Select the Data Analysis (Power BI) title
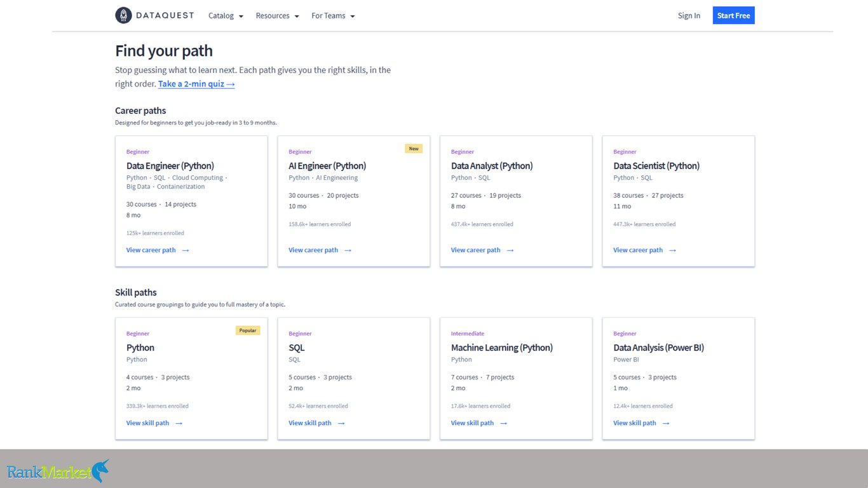Image resolution: width=868 pixels, height=488 pixels. click(x=658, y=348)
